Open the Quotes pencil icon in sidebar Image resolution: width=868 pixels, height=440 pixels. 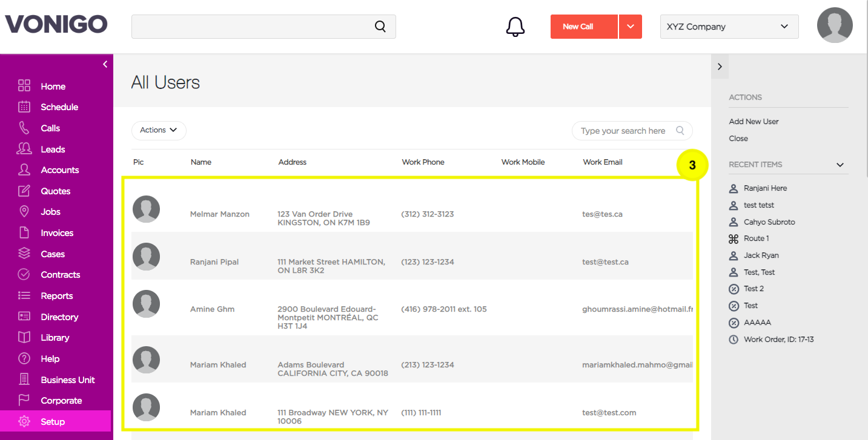pos(24,191)
